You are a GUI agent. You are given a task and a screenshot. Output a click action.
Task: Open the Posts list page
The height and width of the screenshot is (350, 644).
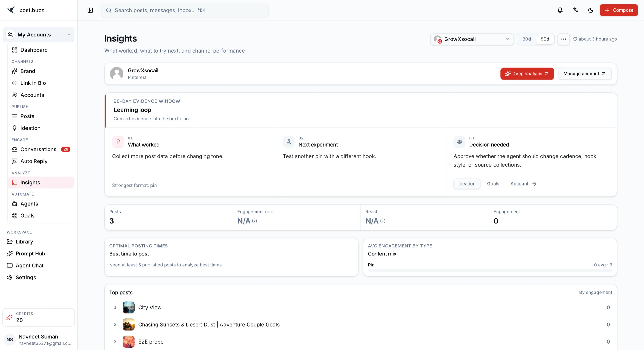pos(41,116)
